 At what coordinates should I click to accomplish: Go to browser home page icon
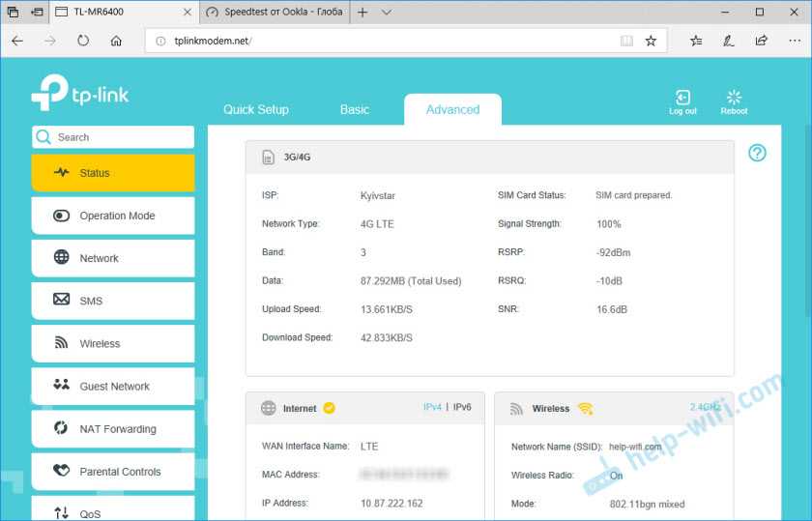click(x=116, y=41)
